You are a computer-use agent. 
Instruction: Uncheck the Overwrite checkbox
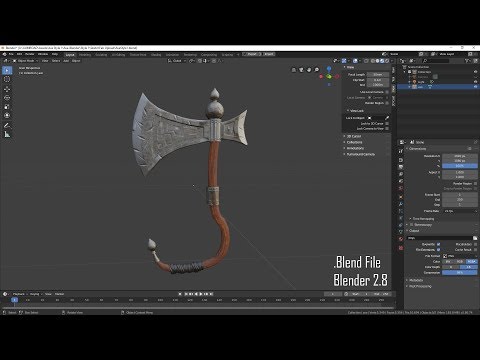point(439,244)
